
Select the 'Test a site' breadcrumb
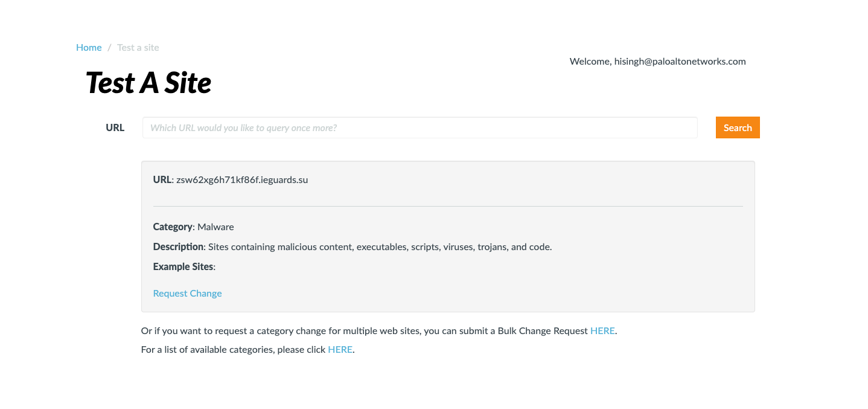138,47
